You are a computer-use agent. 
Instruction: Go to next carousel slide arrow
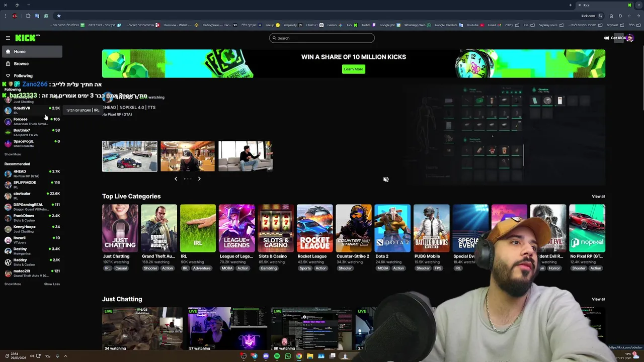click(x=199, y=178)
